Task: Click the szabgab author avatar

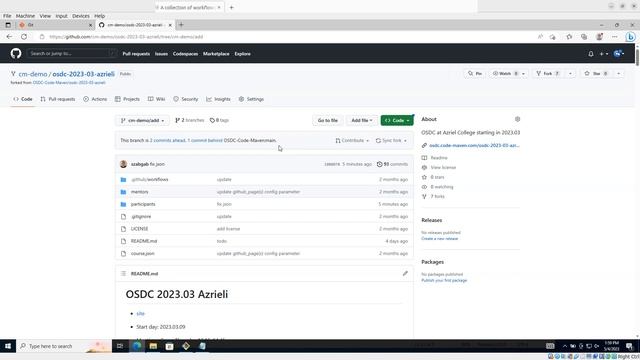Action: tap(124, 164)
